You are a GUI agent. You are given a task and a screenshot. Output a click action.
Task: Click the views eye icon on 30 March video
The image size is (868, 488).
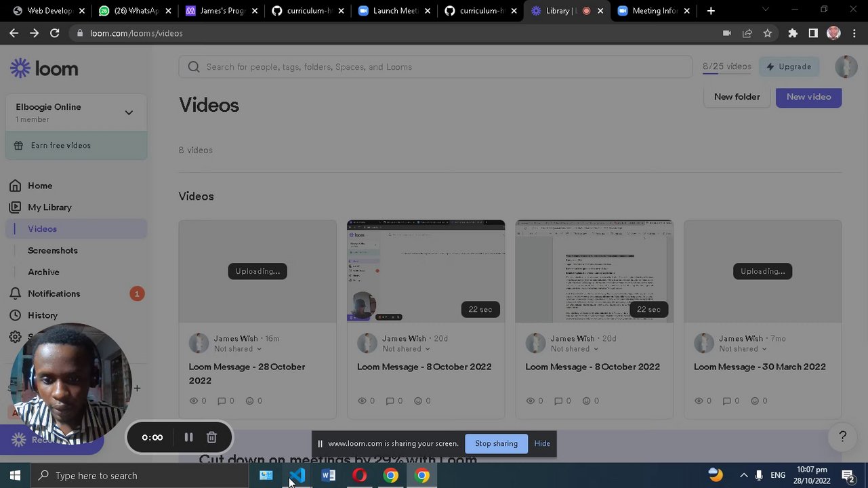(699, 401)
